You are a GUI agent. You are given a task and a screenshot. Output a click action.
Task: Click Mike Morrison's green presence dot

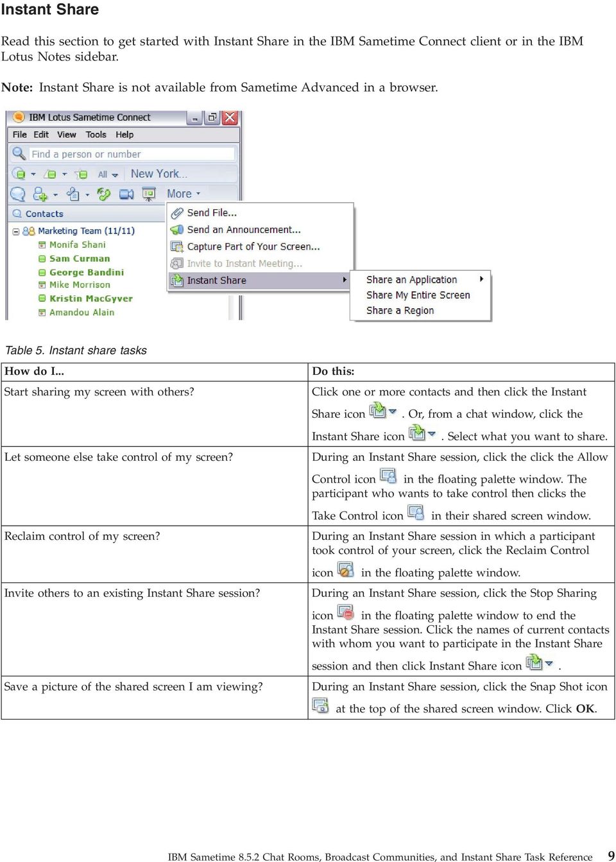pyautogui.click(x=42, y=284)
